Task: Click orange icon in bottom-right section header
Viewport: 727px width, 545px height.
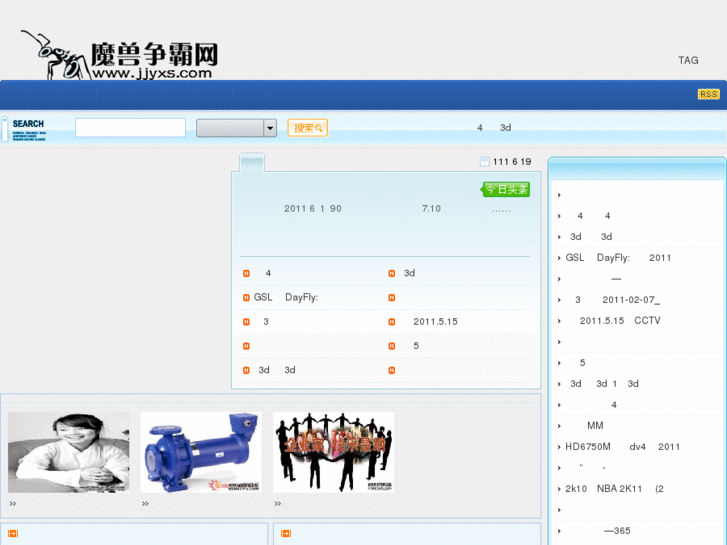Action: 286,533
